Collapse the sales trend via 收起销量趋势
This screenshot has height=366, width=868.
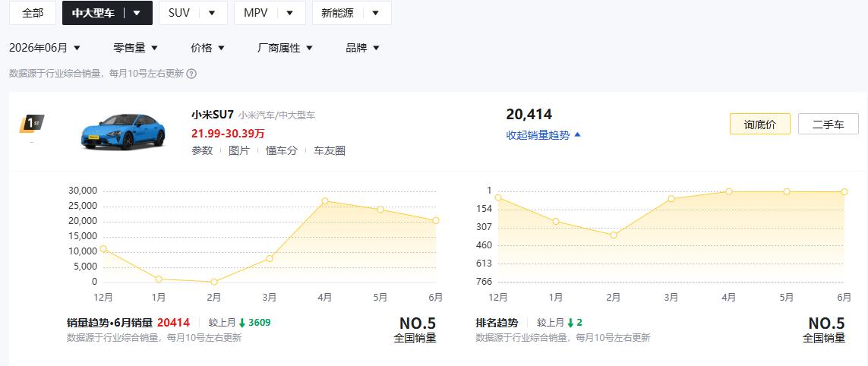[x=543, y=134]
